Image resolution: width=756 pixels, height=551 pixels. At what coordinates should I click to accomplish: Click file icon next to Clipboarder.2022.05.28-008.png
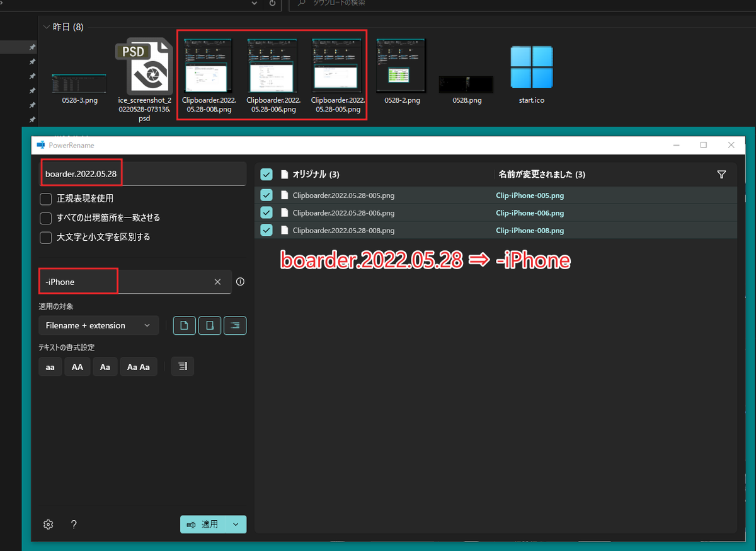pos(284,230)
